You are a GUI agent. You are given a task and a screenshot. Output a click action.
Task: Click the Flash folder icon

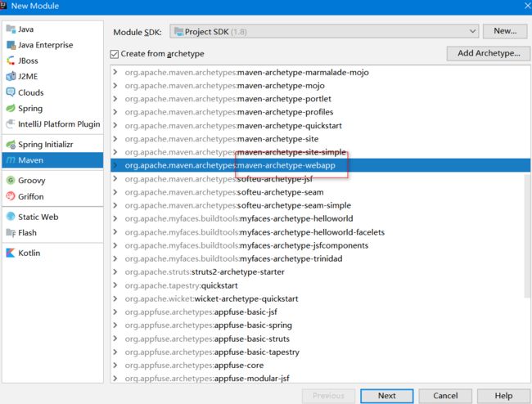11,232
